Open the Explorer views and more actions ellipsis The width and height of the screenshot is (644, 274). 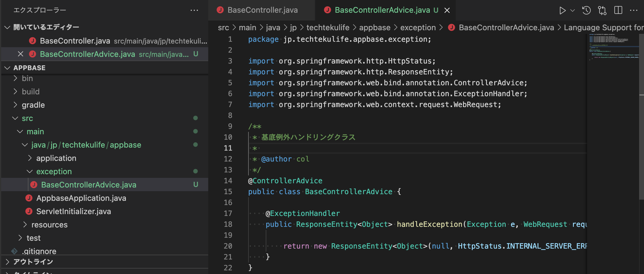click(194, 10)
